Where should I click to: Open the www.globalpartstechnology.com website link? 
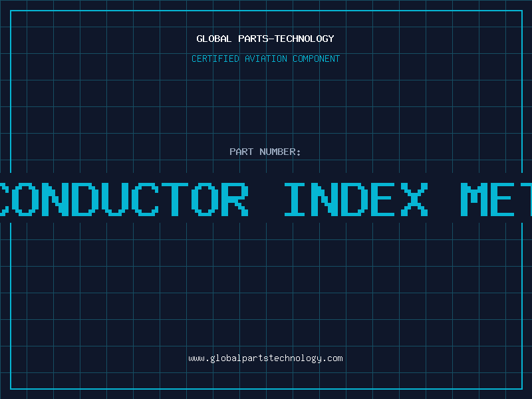[x=265, y=358]
